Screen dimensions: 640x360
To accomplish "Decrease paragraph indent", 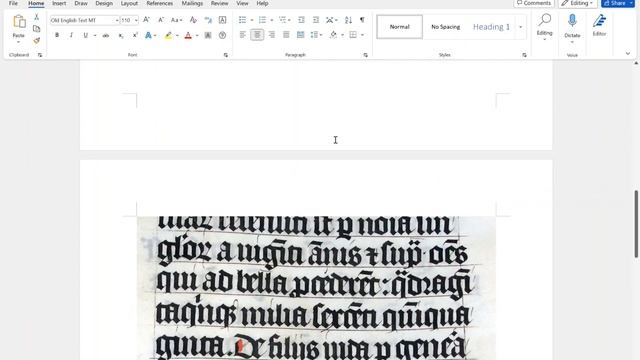I will click(x=301, y=20).
